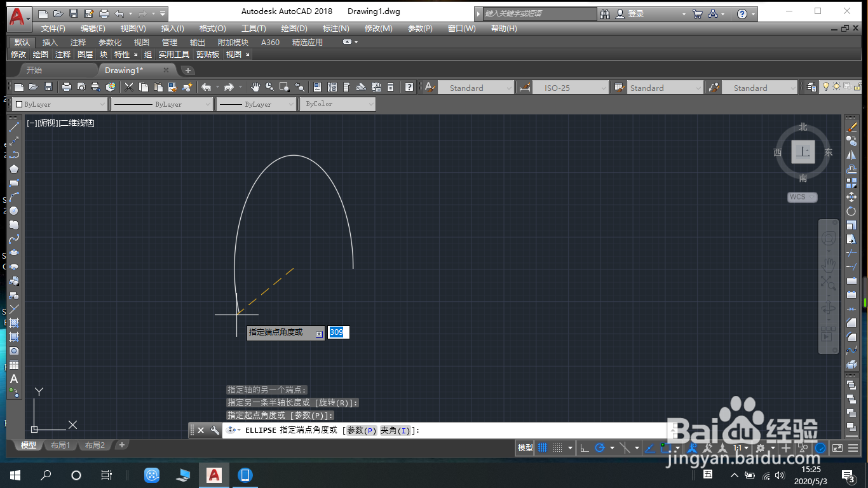Click the Erase tool in right toolbar
868x488 pixels.
[851, 127]
